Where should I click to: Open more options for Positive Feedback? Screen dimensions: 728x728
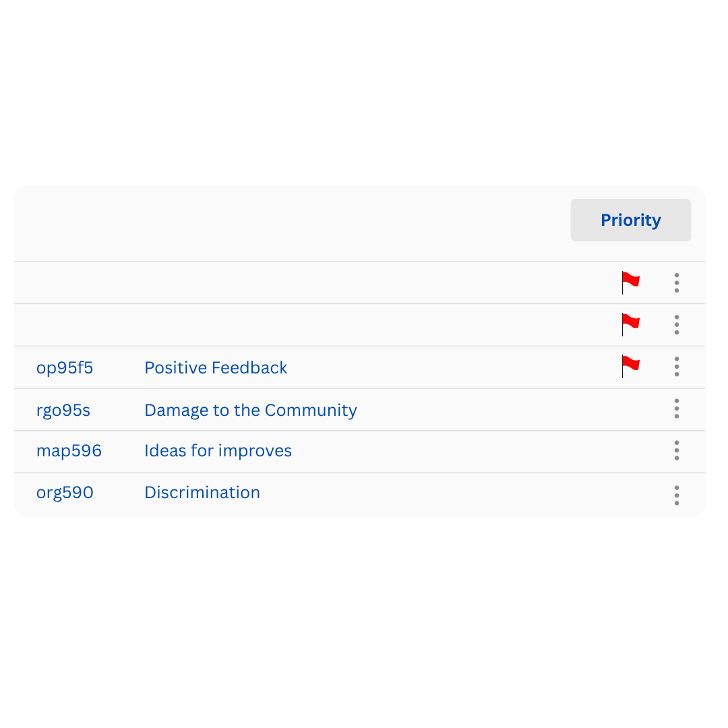coord(677,367)
